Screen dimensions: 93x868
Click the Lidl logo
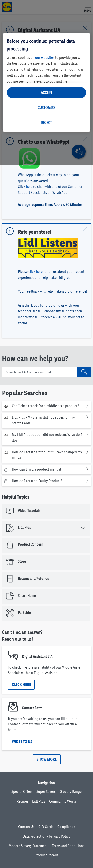[x=7, y=7]
